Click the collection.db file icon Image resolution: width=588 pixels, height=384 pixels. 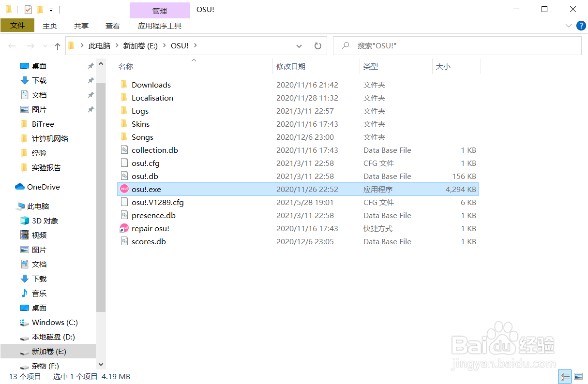pos(124,150)
